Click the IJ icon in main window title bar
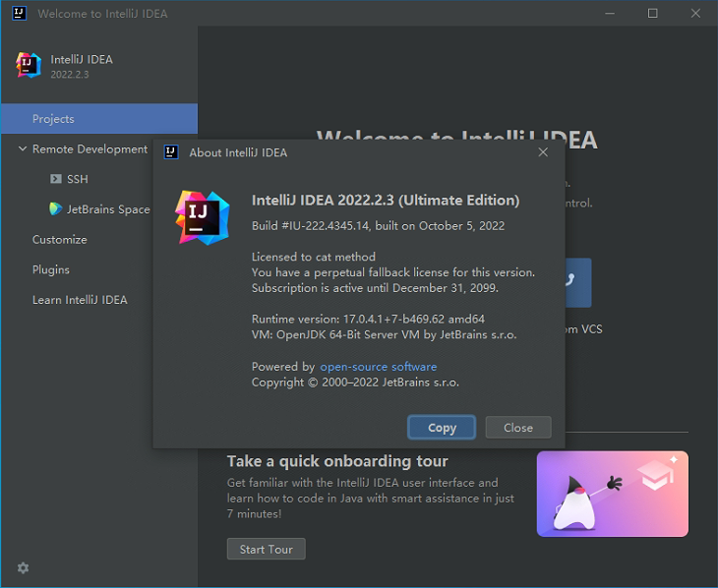Screen dimensions: 718x588 point(20,14)
